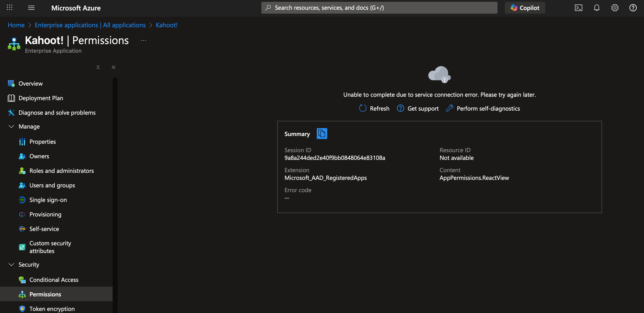Clear the sidebar search with X
644x313 pixels.
coord(98,67)
